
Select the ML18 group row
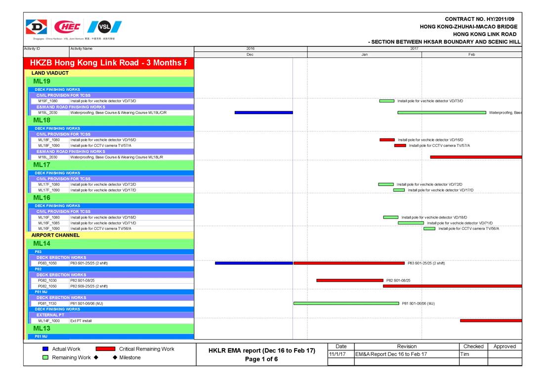click(x=110, y=121)
